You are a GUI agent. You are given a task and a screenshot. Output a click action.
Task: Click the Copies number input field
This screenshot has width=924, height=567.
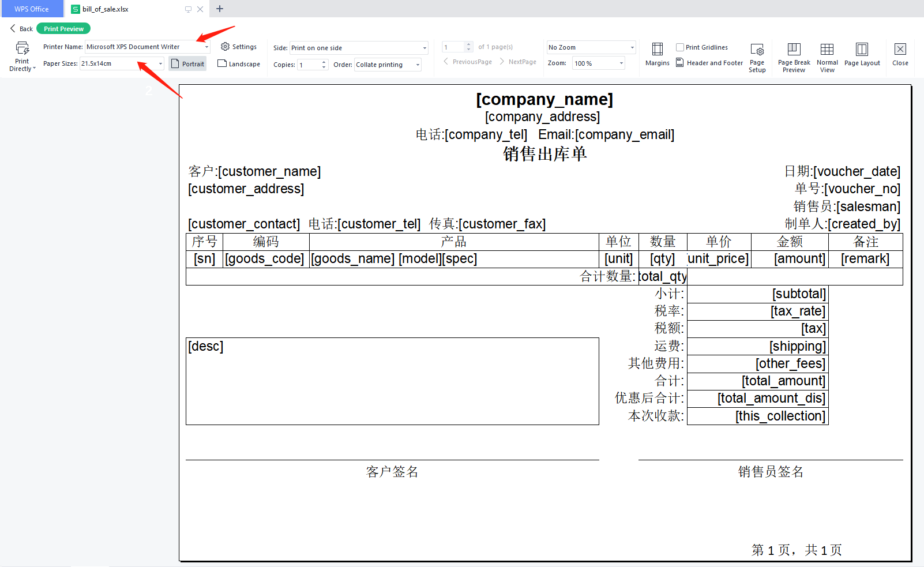click(x=309, y=65)
